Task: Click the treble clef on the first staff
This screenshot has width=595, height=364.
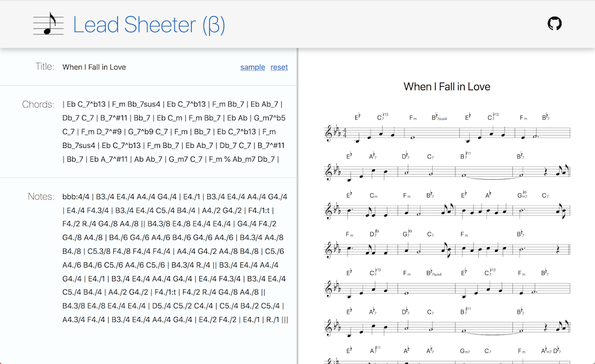Action: [x=329, y=133]
